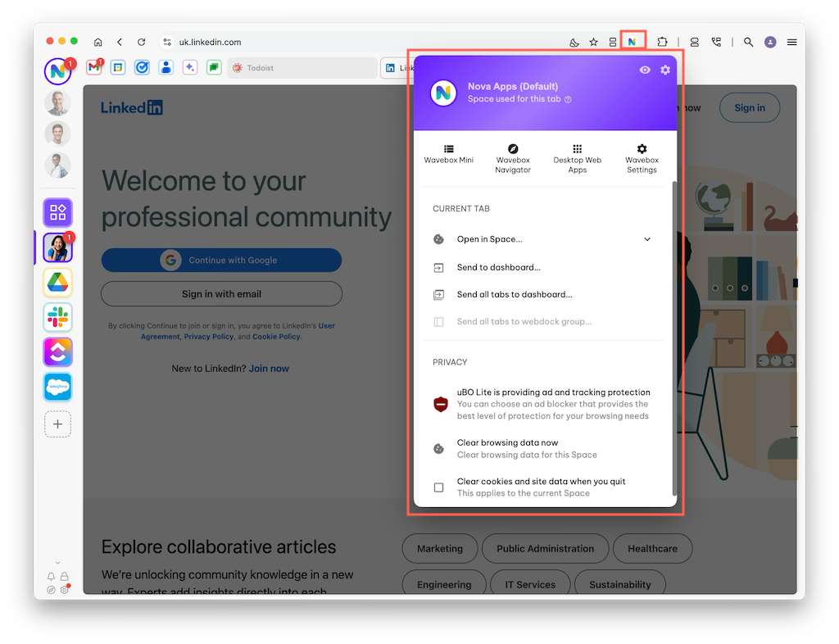Open the purple dashboard widgets icon
The height and width of the screenshot is (644, 839).
tap(58, 212)
